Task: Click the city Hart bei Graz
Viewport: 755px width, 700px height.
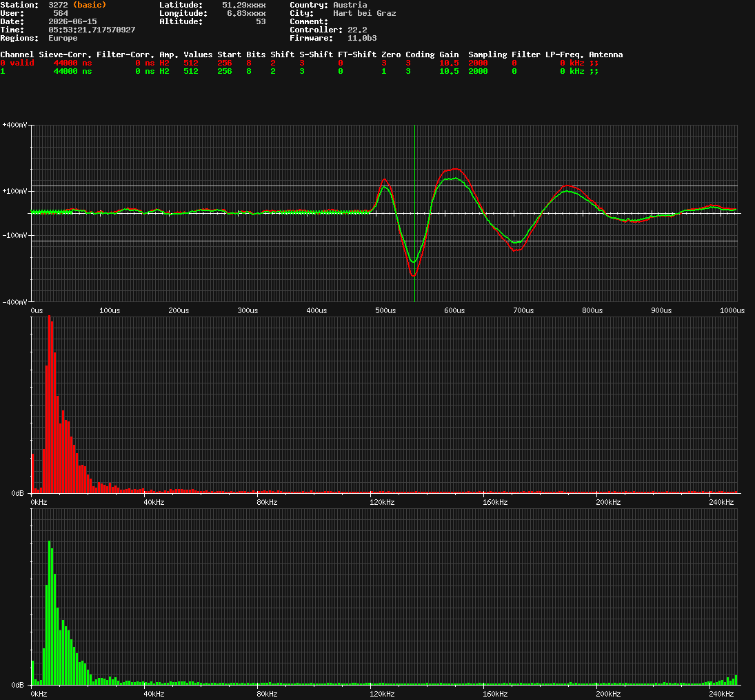Action: (x=365, y=13)
